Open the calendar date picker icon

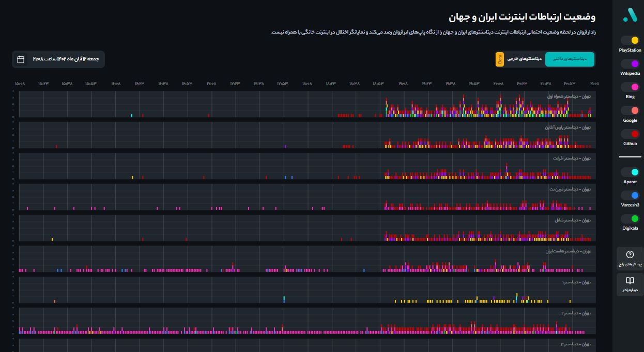(x=21, y=59)
